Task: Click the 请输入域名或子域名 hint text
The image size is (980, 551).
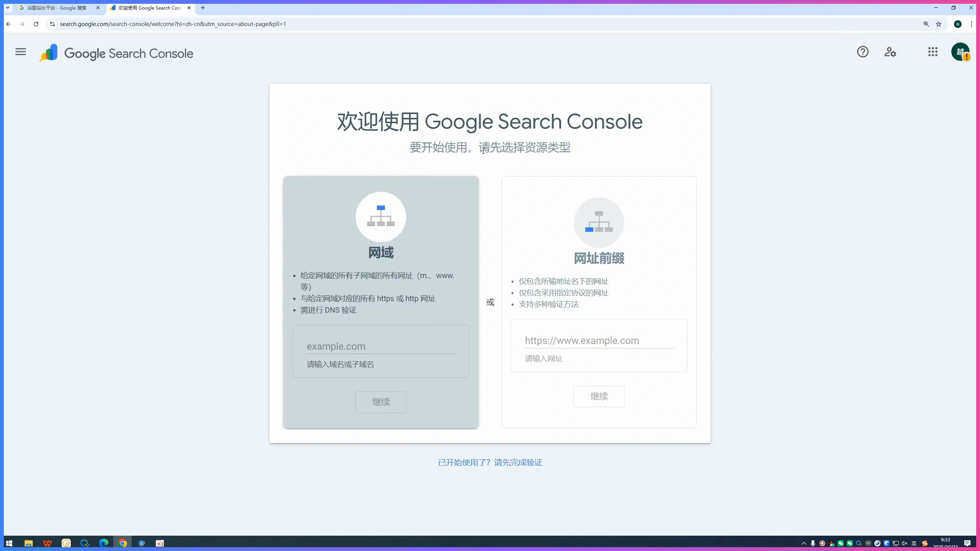Action: click(340, 364)
